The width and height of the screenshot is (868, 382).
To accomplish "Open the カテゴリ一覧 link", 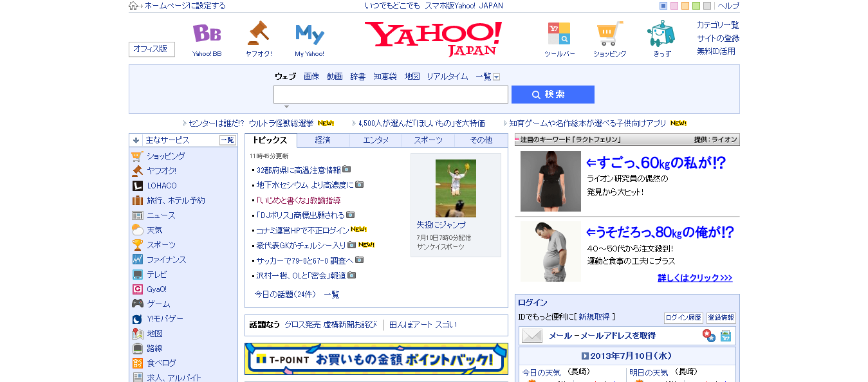I will (x=718, y=25).
